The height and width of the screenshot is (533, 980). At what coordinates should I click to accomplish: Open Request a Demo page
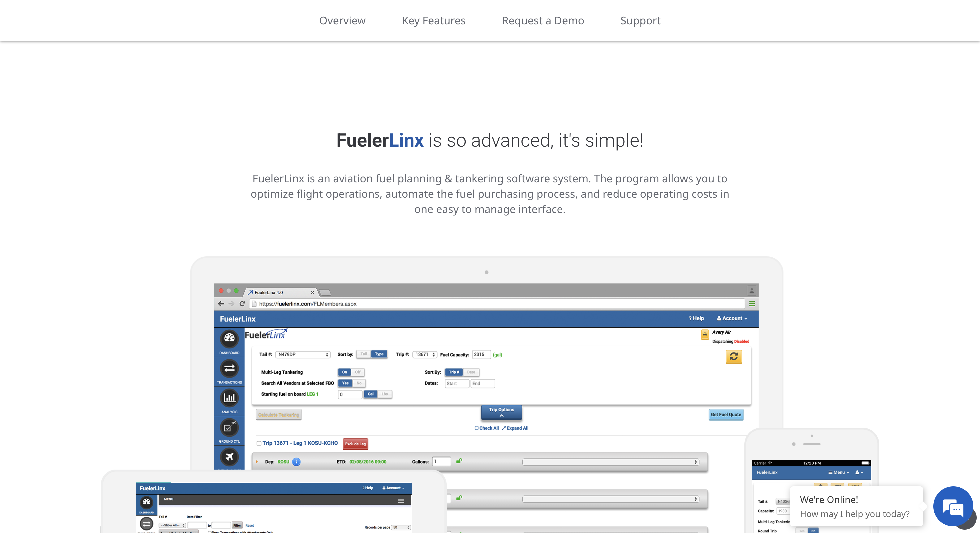pyautogui.click(x=543, y=21)
